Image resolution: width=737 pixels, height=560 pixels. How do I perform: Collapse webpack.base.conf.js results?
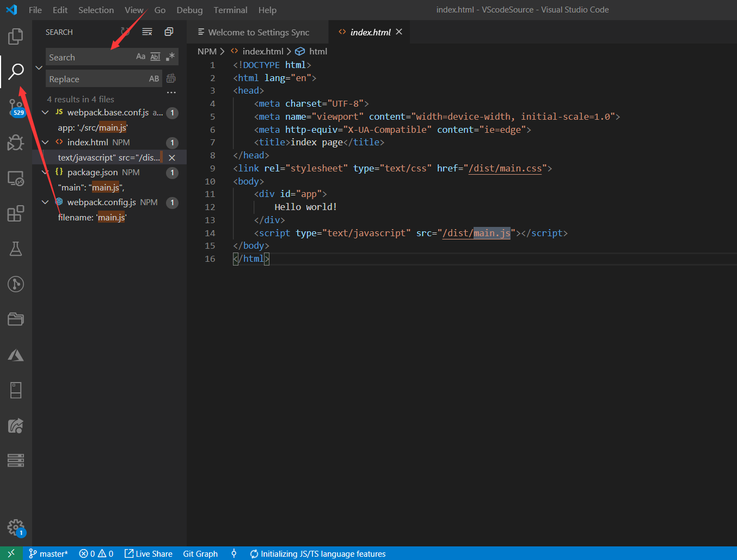click(45, 113)
